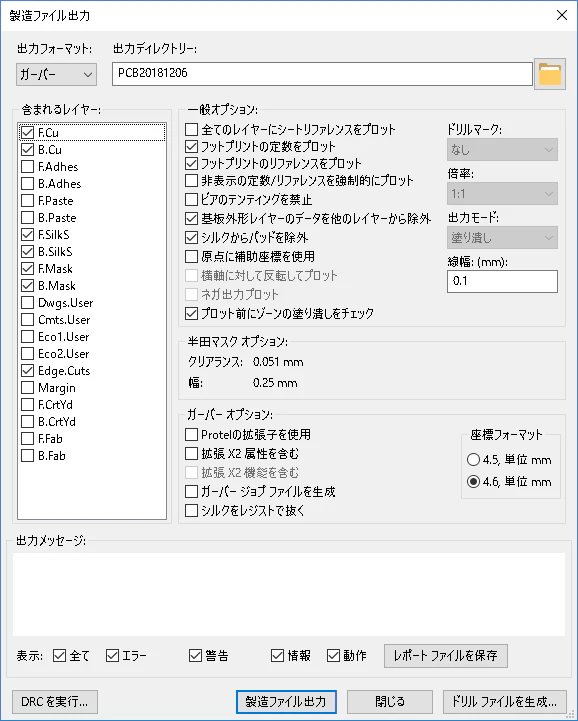
Task: Open the 倍率 dropdown showing 1:1
Action: 502,194
